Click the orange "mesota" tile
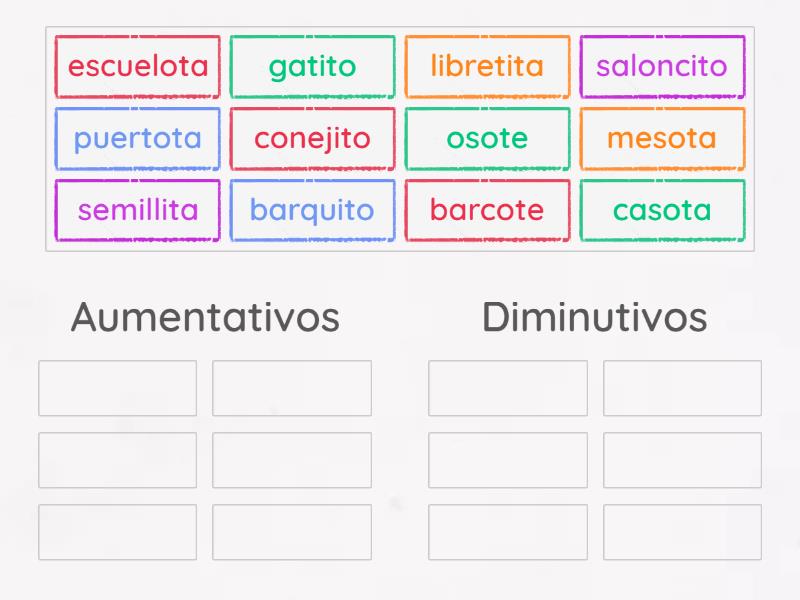The height and width of the screenshot is (600, 800). [x=662, y=138]
